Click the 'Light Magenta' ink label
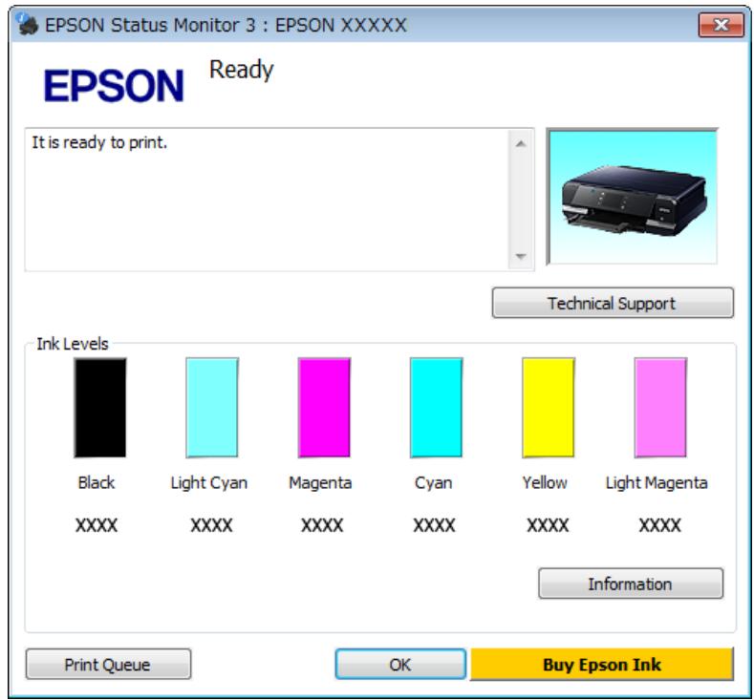This screenshot has width=754, height=700. (x=657, y=483)
